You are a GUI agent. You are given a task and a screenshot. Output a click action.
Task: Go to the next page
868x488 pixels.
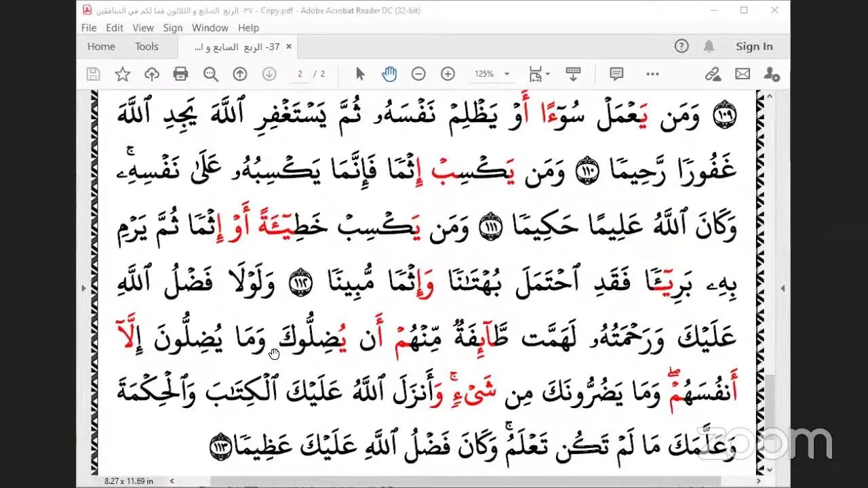(x=269, y=74)
